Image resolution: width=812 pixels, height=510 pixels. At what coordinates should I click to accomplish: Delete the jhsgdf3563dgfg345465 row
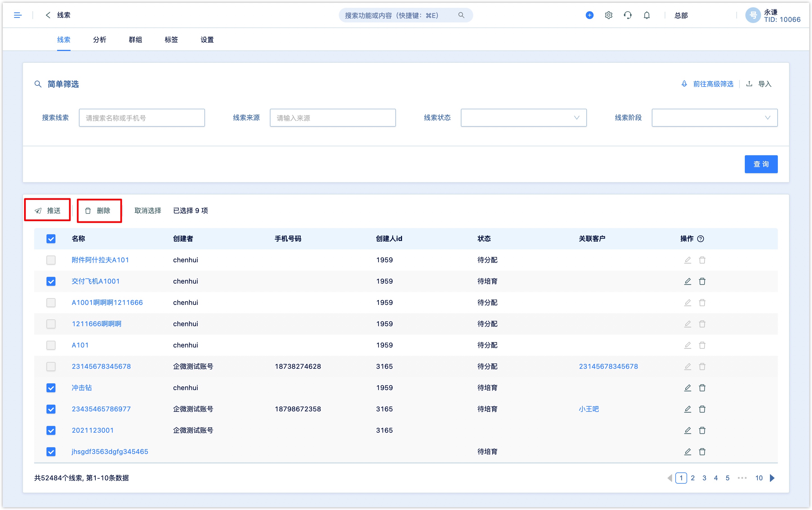pyautogui.click(x=702, y=451)
